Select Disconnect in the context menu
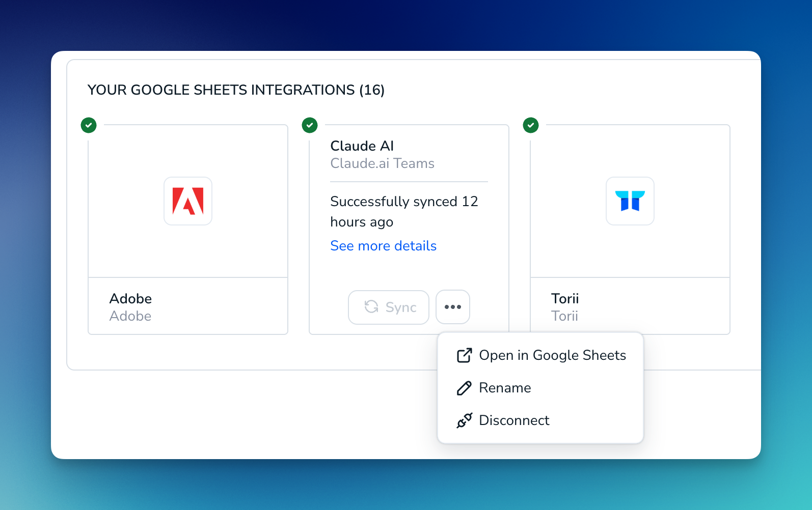812x510 pixels. click(x=540, y=420)
